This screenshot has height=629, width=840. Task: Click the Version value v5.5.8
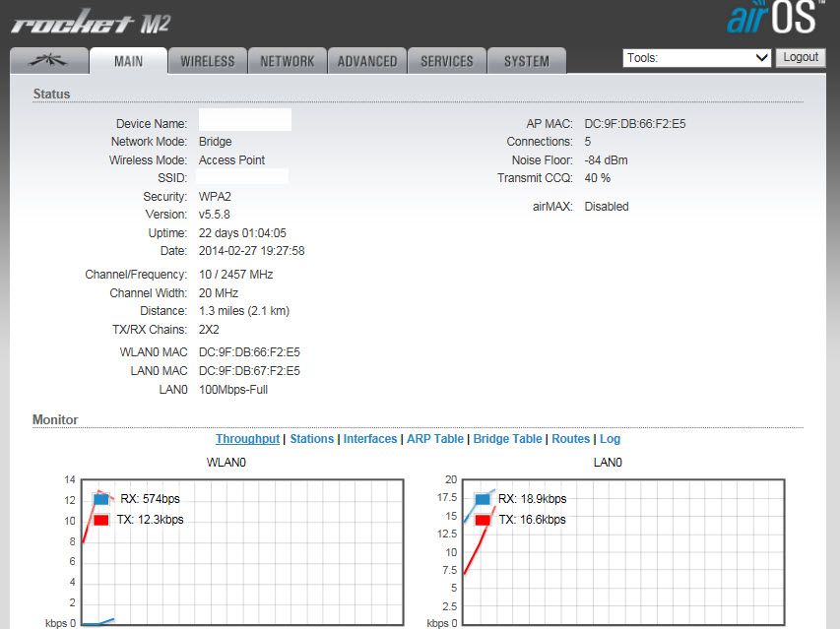[x=215, y=215]
